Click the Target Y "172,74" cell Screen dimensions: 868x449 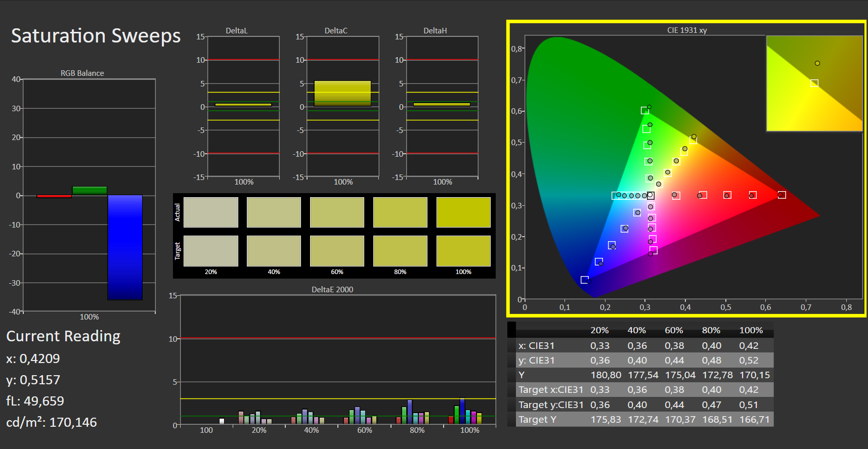(643, 420)
